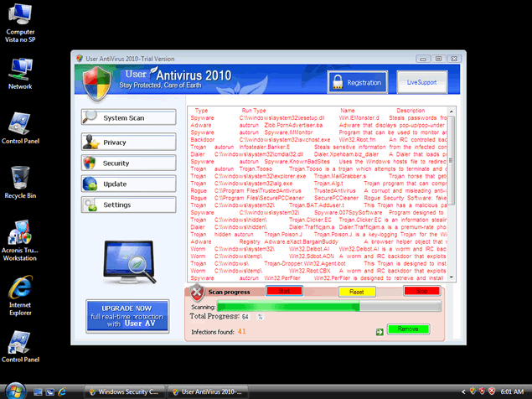Click the Windows Start orb
The image size is (532, 399).
tap(15, 391)
